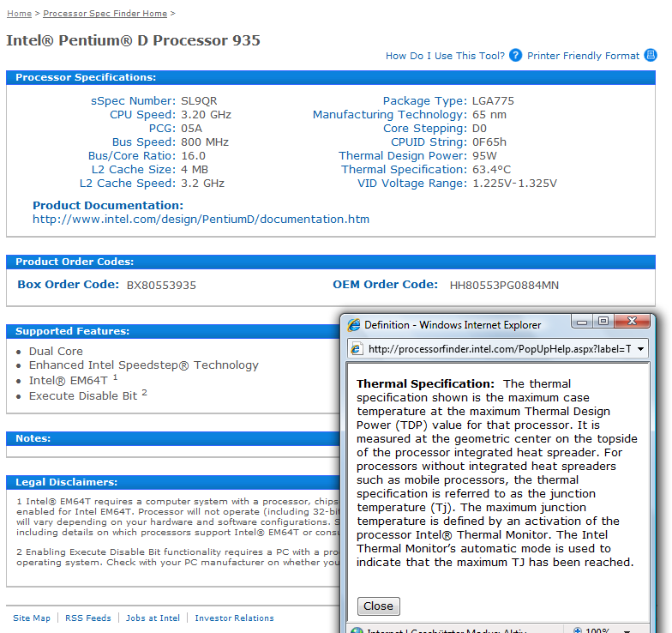Click the Manufacturing Technology label
Image resolution: width=672 pixels, height=633 pixels.
click(389, 115)
